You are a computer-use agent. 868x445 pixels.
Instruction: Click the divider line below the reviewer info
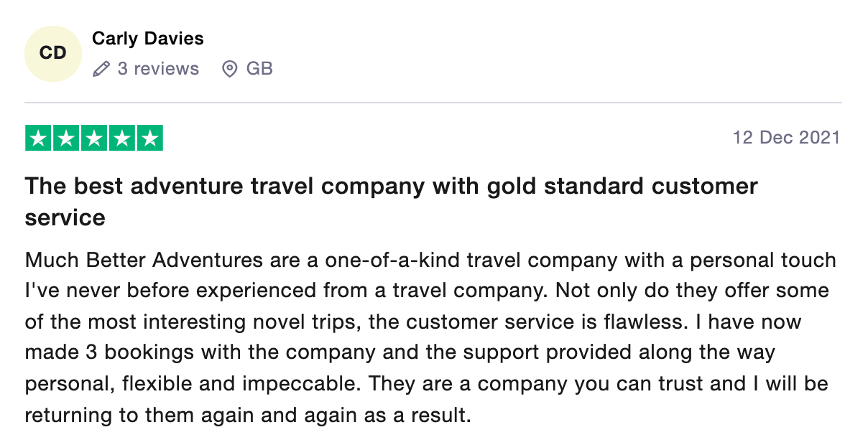(x=433, y=103)
